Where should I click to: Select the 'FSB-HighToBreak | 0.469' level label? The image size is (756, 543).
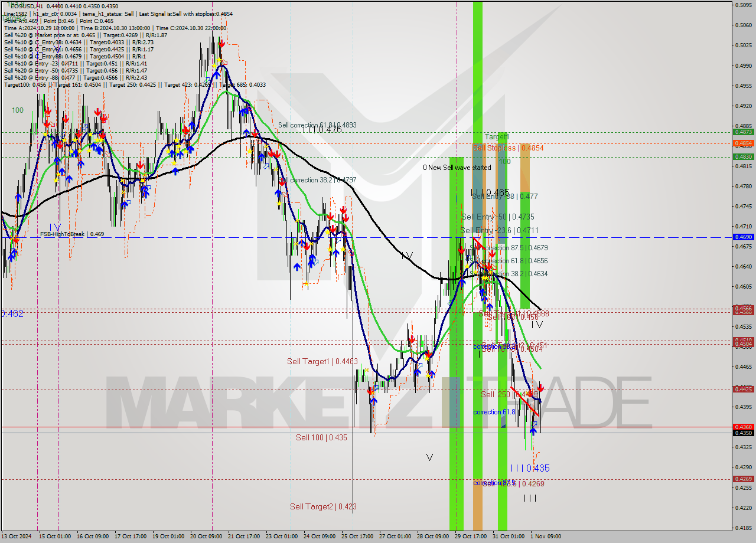[72, 234]
